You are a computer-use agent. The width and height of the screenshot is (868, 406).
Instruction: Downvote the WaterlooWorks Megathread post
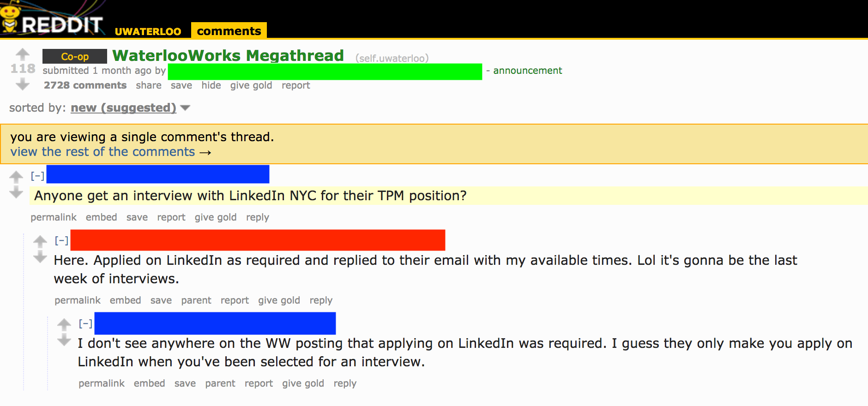(22, 84)
